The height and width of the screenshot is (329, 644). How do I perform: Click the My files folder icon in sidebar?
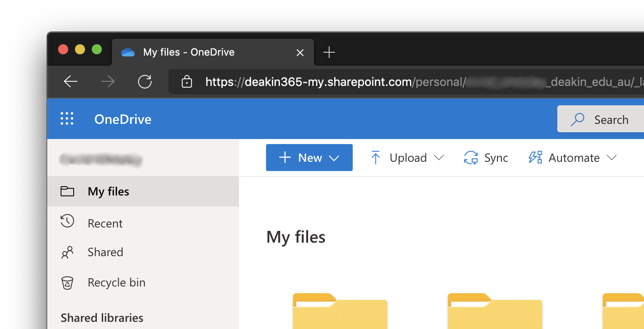67,191
